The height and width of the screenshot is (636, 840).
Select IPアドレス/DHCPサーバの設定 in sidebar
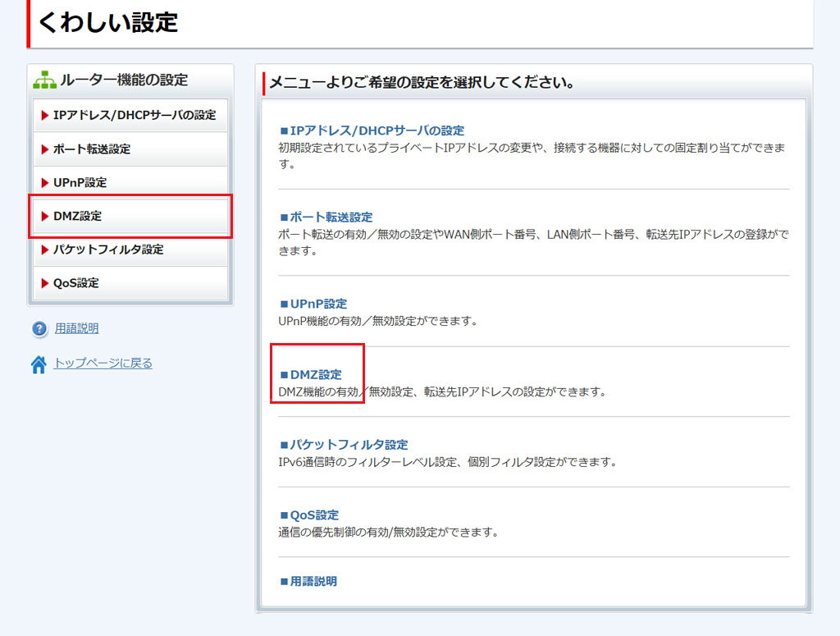134,116
